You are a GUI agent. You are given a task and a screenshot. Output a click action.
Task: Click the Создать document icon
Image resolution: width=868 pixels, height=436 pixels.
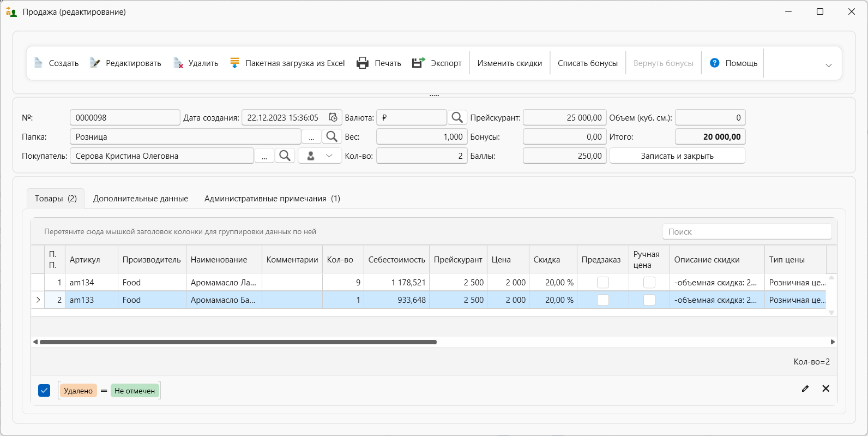(x=38, y=63)
